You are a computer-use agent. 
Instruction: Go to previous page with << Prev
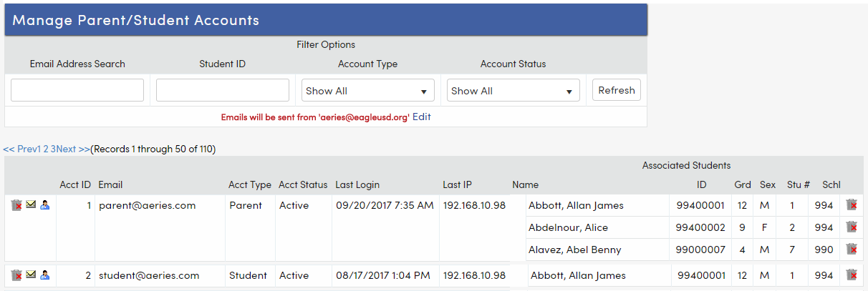(19, 149)
